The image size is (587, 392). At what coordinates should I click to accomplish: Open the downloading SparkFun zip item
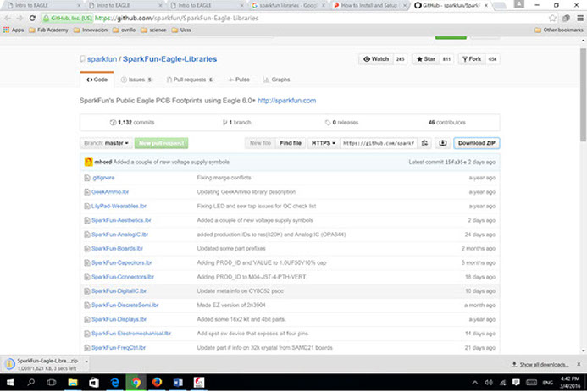click(x=43, y=364)
